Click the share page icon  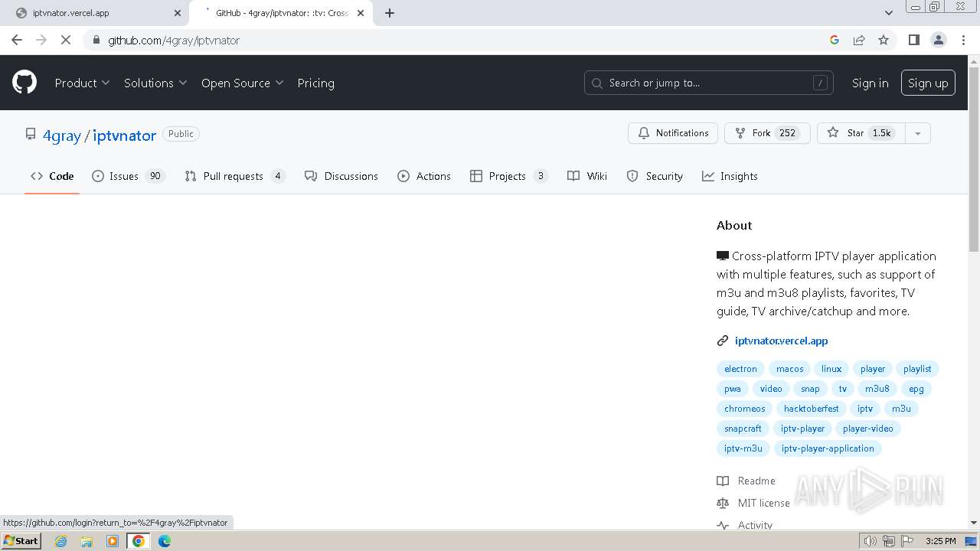tap(859, 40)
